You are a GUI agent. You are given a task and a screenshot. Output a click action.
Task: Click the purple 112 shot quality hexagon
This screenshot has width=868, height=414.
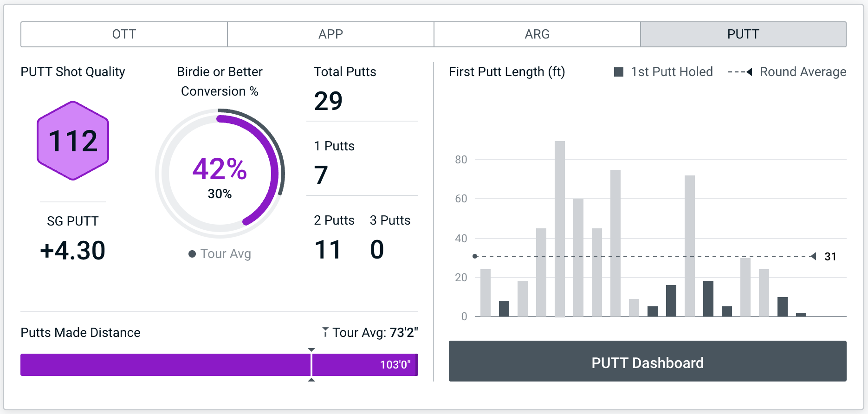73,141
